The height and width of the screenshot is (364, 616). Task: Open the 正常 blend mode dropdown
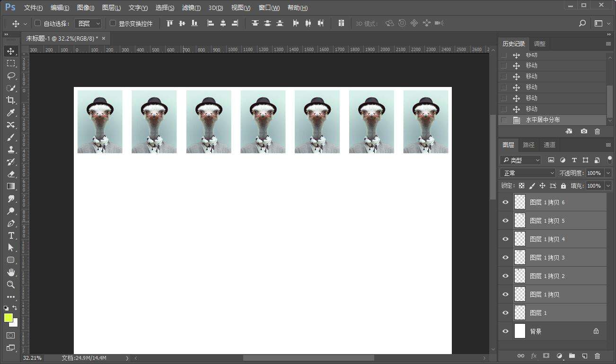pos(528,173)
